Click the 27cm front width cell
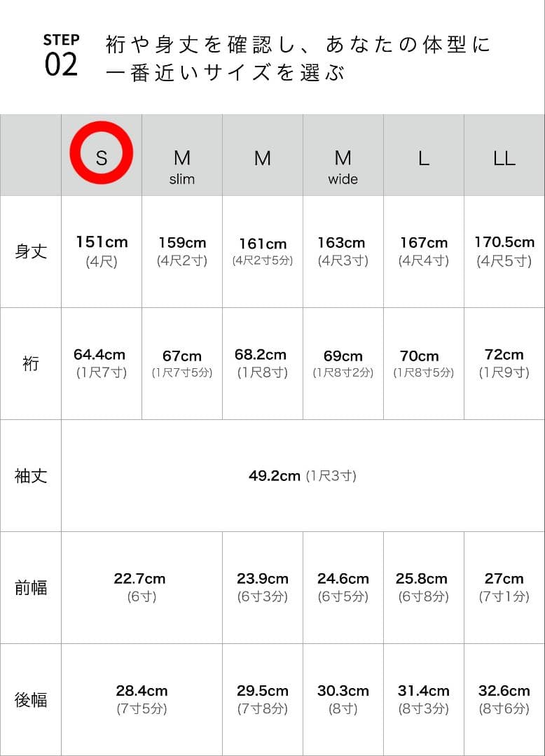This screenshot has height=756, width=545. click(504, 587)
